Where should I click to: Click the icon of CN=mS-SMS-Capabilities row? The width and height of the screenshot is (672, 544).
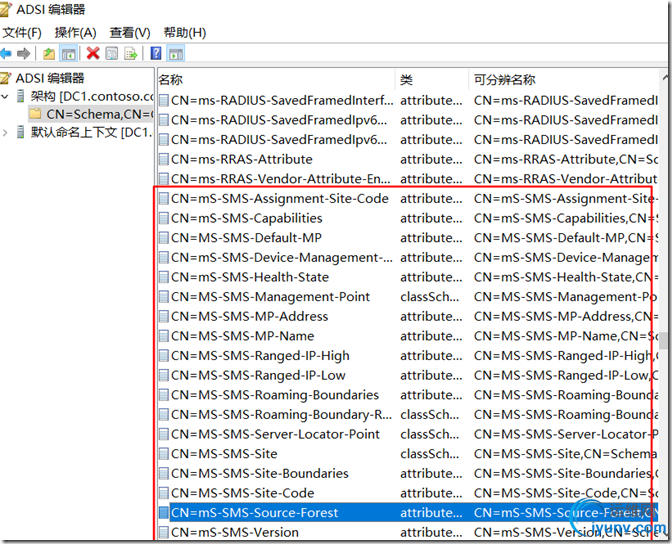[163, 218]
